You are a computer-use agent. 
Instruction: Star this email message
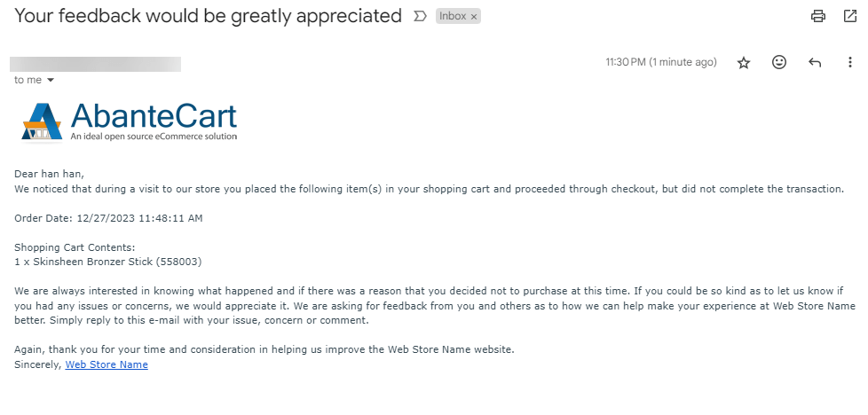[x=744, y=63]
